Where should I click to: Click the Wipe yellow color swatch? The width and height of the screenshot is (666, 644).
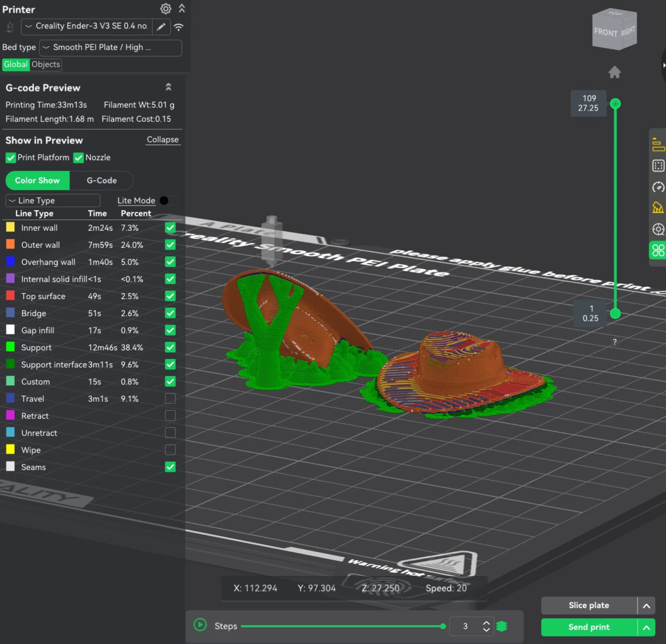tap(10, 450)
